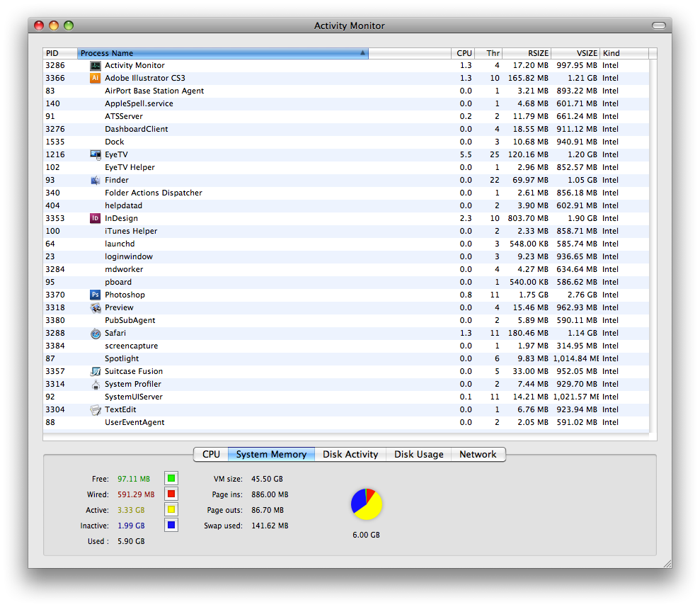Select the SystemUIServer process
The image size is (700, 607).
click(346, 397)
